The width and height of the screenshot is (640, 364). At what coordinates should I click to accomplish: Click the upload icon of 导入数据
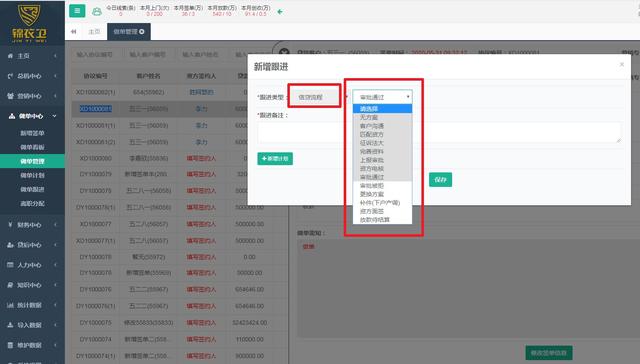click(10, 325)
